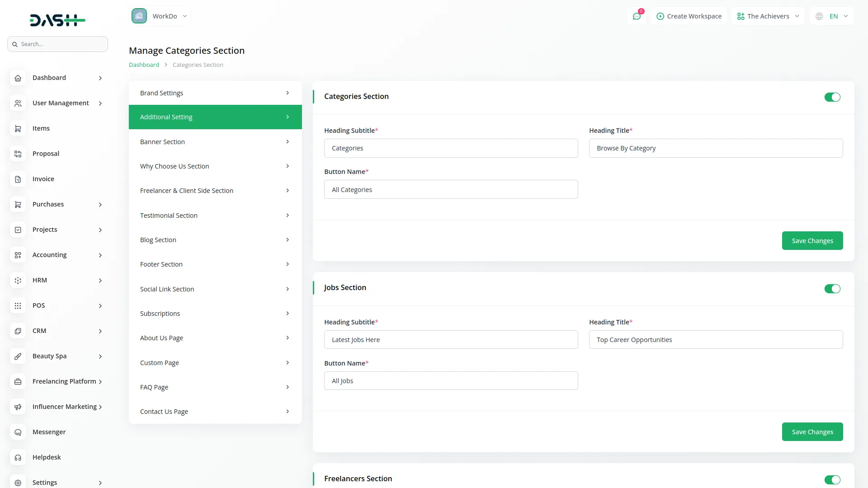
Task: Enable the Categories Section toggle
Action: (x=832, y=97)
